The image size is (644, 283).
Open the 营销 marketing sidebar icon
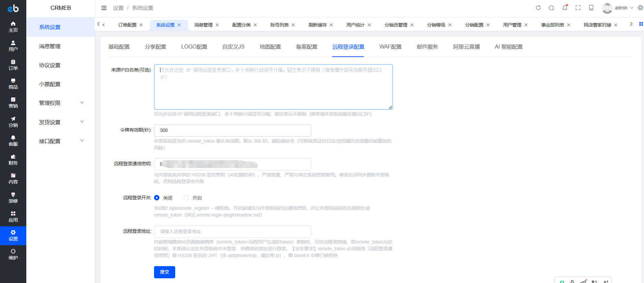tap(13, 103)
